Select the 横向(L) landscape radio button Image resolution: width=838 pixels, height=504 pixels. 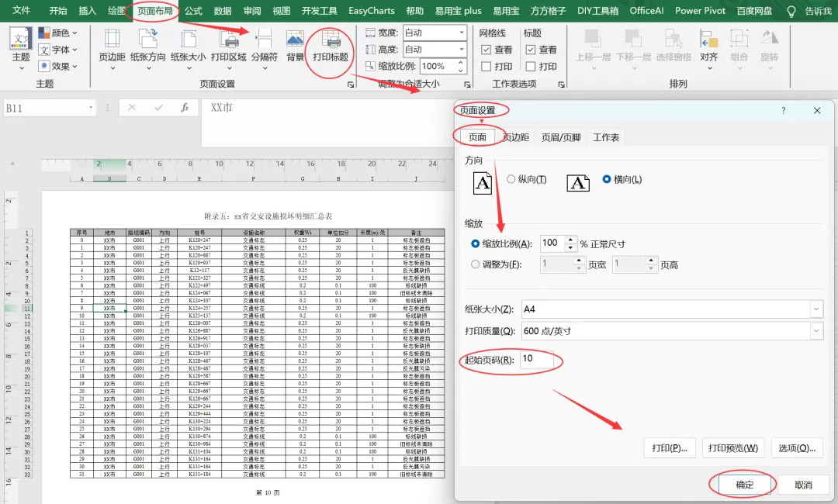[607, 179]
